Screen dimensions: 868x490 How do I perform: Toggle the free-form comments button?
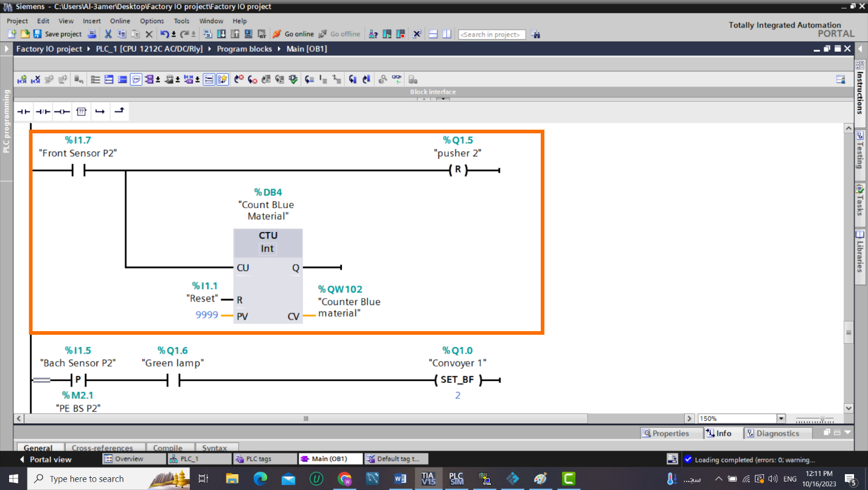136,79
